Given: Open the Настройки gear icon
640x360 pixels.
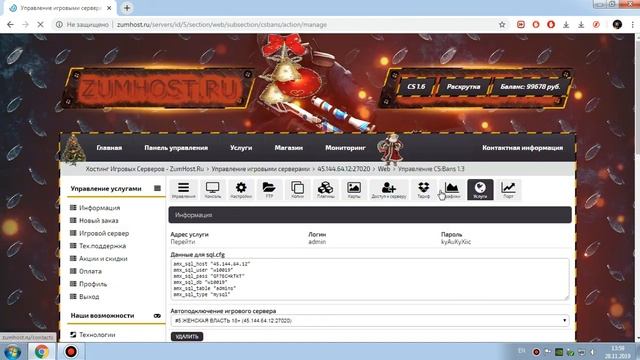Looking at the screenshot, I should 241,190.
